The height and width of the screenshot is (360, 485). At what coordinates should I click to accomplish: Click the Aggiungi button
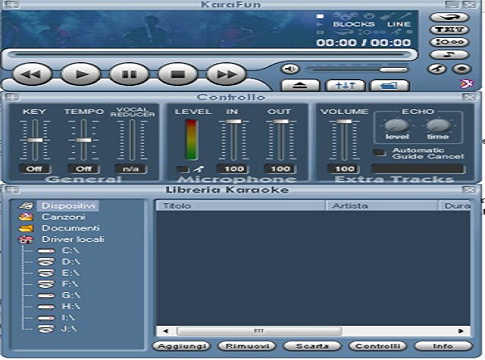pos(182,346)
